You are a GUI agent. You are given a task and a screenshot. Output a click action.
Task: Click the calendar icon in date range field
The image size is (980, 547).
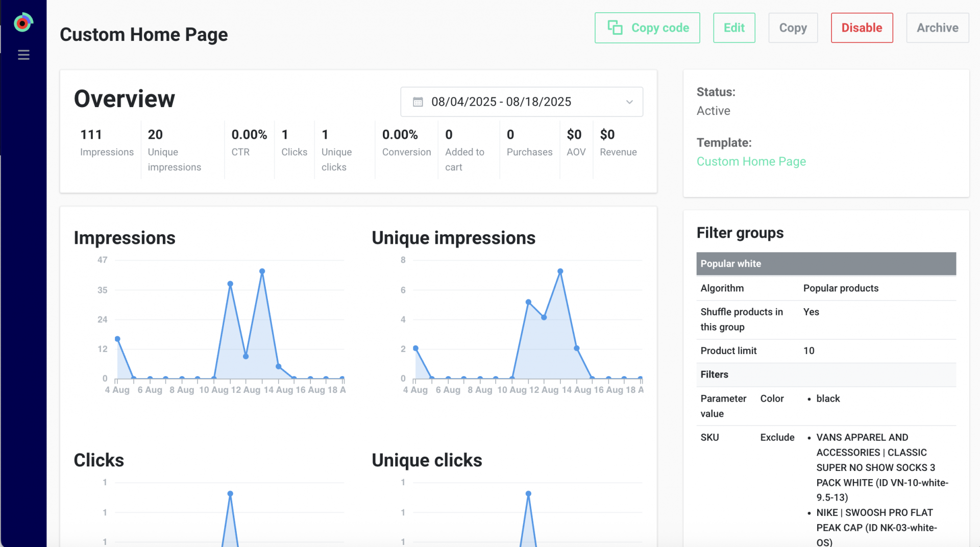pos(418,102)
